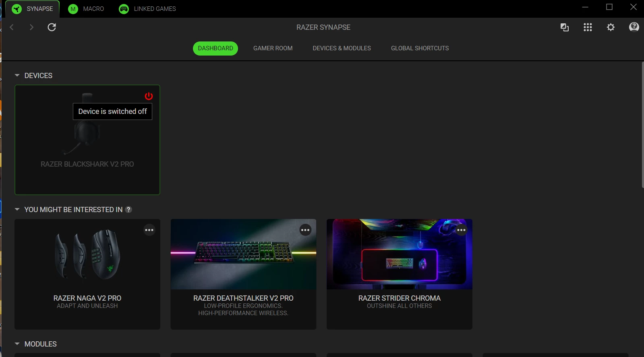Close the Synapse window

click(634, 7)
